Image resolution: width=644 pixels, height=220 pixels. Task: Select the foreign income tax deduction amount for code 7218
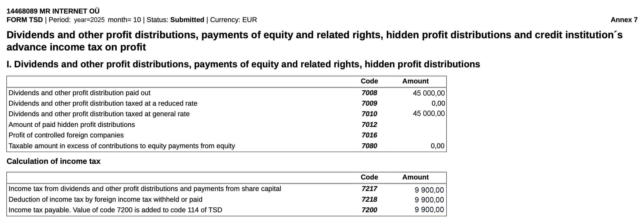coord(429,200)
